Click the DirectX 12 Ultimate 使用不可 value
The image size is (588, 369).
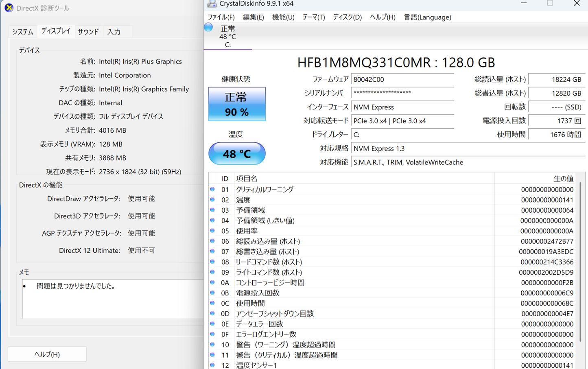pos(141,251)
